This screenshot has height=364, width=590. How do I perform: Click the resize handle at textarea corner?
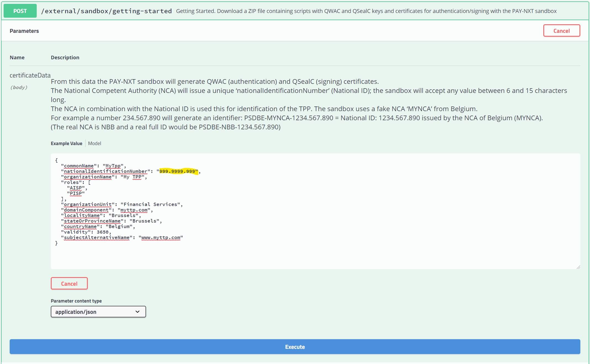578,267
